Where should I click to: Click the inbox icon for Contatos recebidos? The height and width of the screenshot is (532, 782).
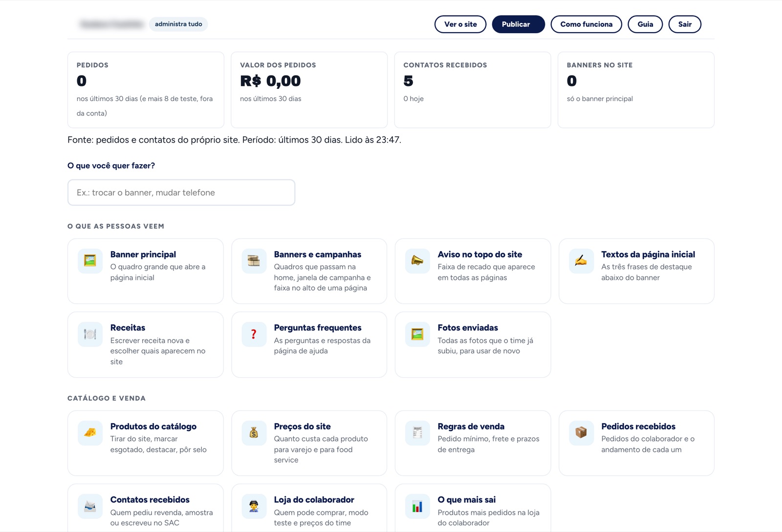(90, 506)
